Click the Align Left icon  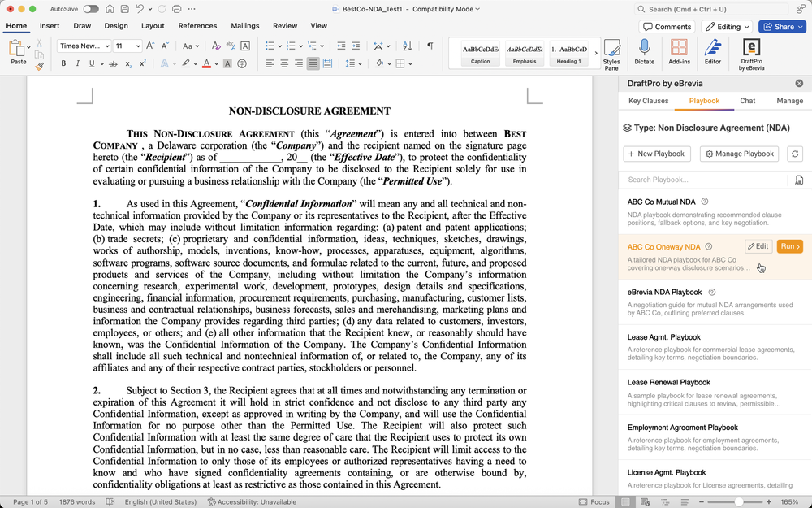[x=270, y=63]
